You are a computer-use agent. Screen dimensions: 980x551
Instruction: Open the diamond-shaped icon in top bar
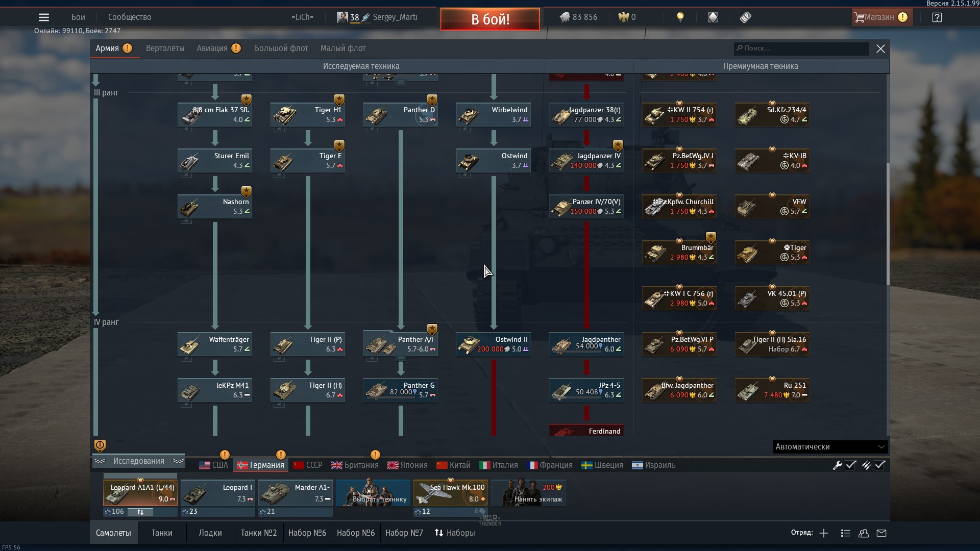[713, 17]
